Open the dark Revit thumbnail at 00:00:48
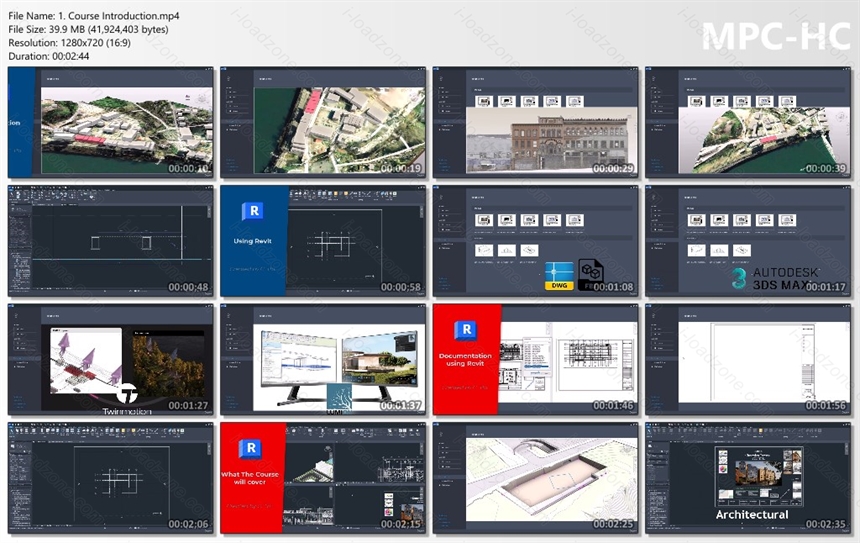Screen dimensions: 860x543 111,241
